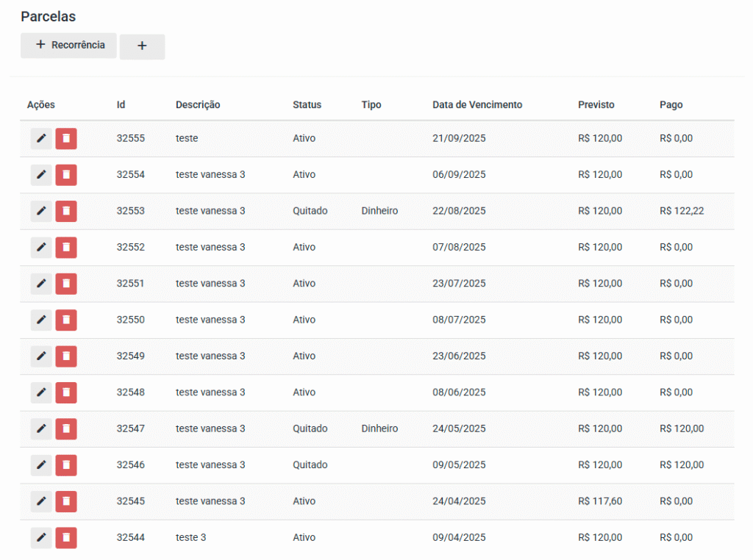Click the Pago column header
The image size is (753, 560).
671,105
